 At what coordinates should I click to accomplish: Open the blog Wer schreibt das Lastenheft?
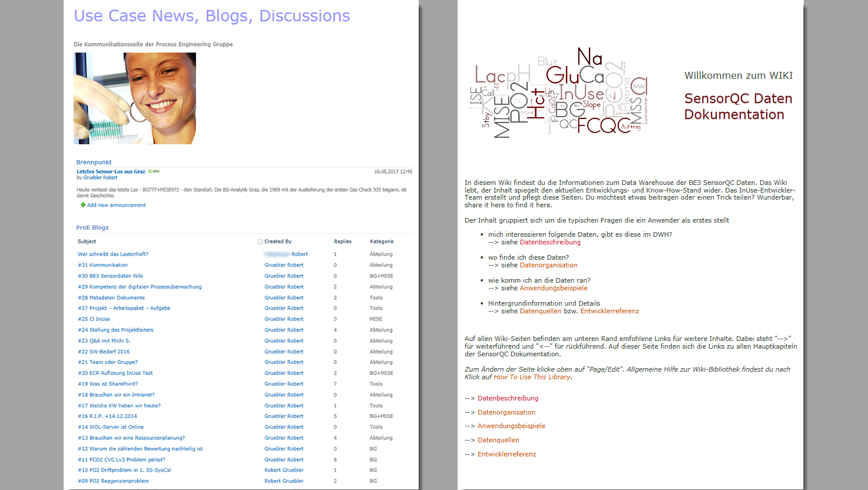[x=113, y=254]
